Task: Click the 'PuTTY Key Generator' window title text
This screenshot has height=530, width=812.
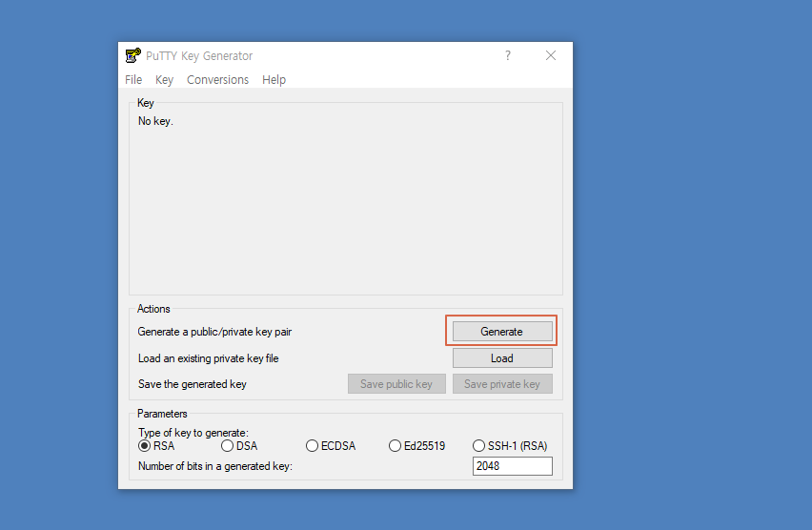Action: (x=199, y=56)
